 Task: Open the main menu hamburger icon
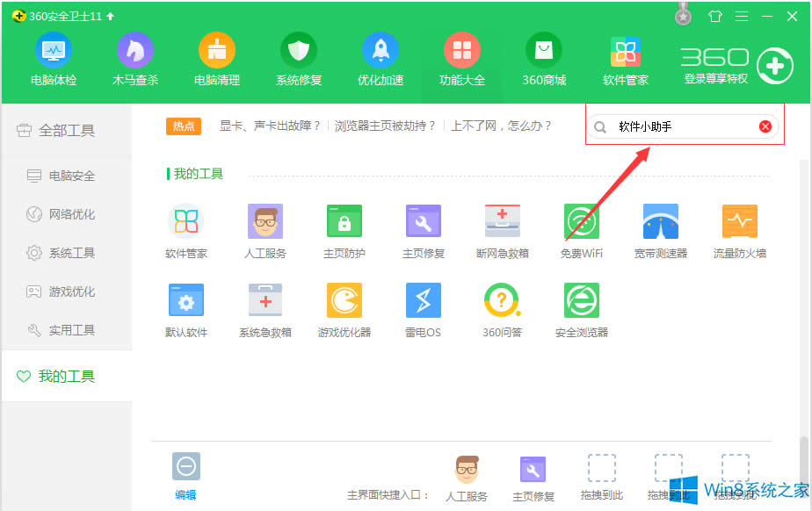(742, 17)
